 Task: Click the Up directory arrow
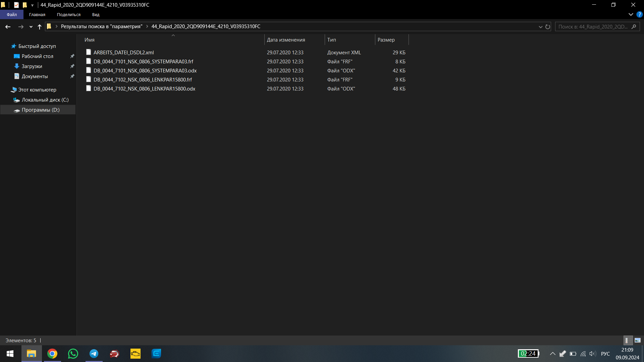click(x=40, y=26)
